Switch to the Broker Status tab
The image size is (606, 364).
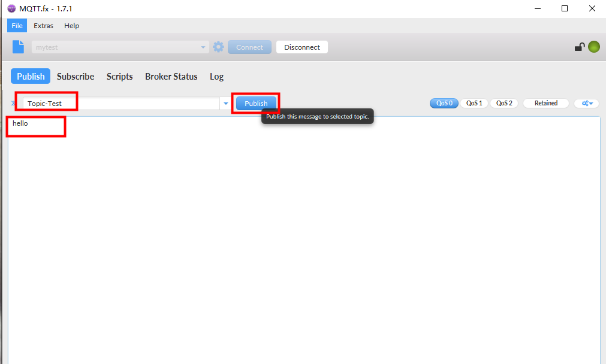point(171,77)
